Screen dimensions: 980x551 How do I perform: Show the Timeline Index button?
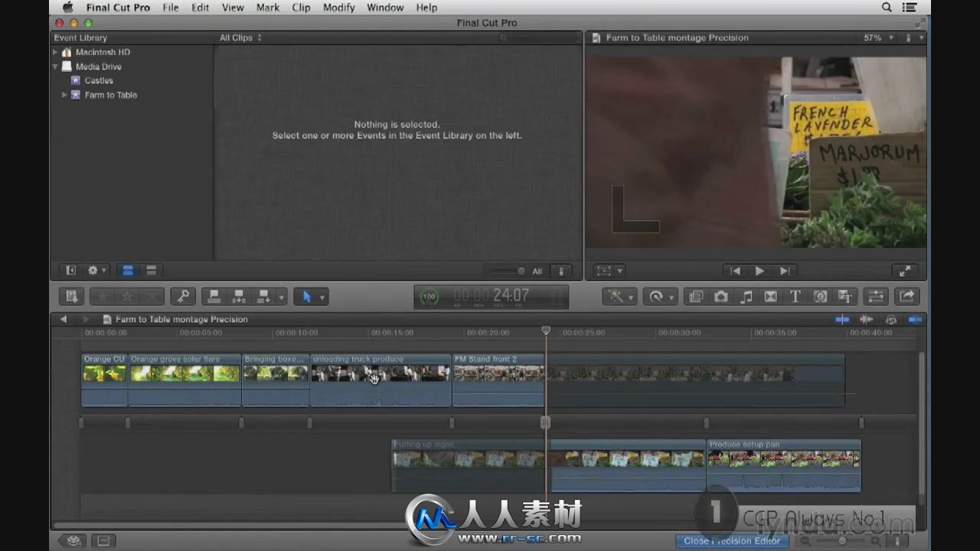103,540
